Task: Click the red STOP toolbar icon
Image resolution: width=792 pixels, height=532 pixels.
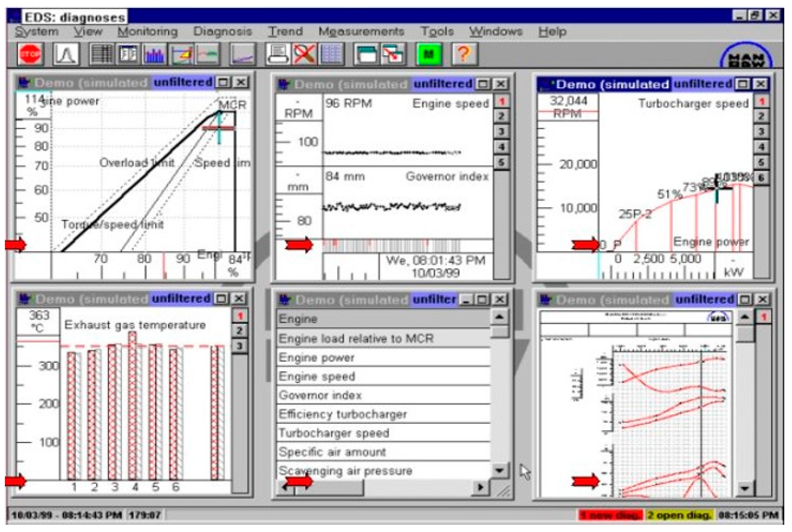Action: pyautogui.click(x=30, y=54)
